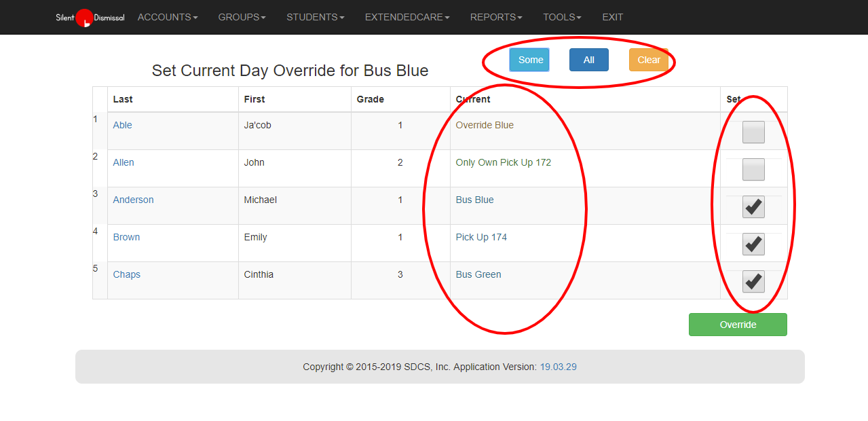Click the 19.03.29 version link
868x421 pixels.
pos(558,367)
